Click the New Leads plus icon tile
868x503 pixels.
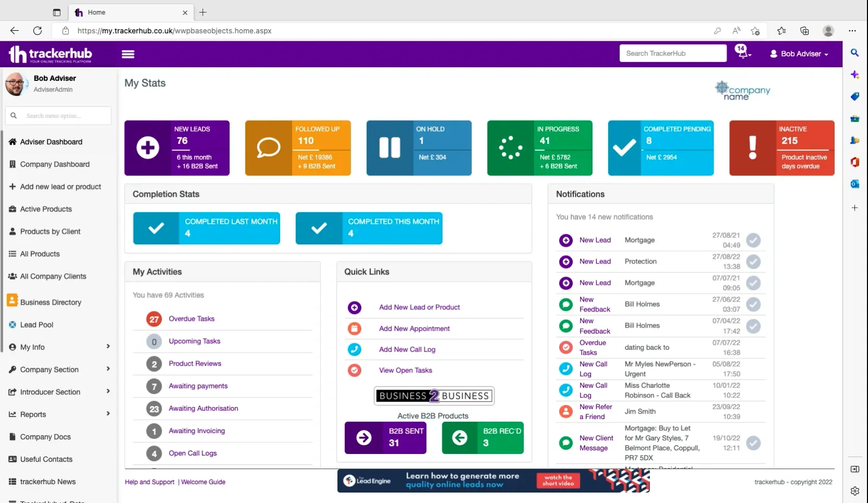[177, 148]
